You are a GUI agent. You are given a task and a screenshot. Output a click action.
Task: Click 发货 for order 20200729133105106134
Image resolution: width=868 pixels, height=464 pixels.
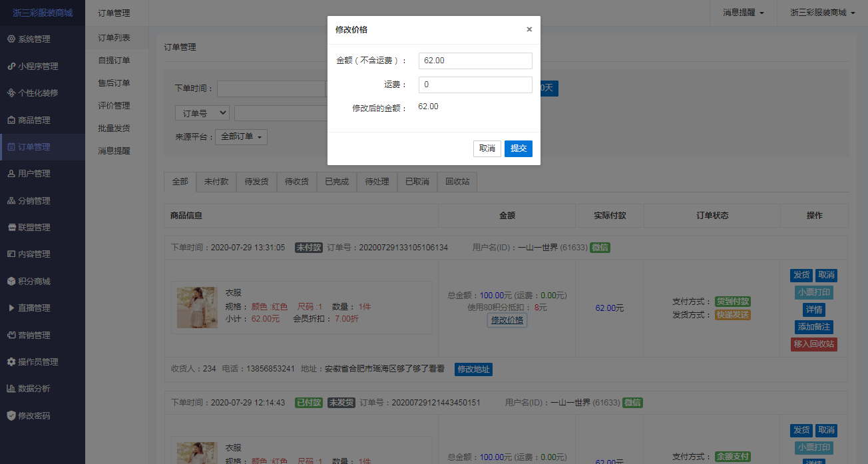(x=801, y=275)
